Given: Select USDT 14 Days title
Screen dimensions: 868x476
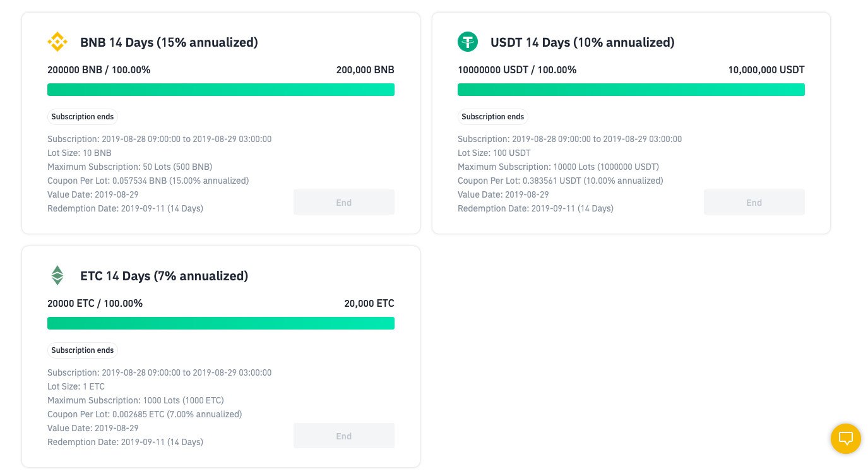Looking at the screenshot, I should coord(583,42).
